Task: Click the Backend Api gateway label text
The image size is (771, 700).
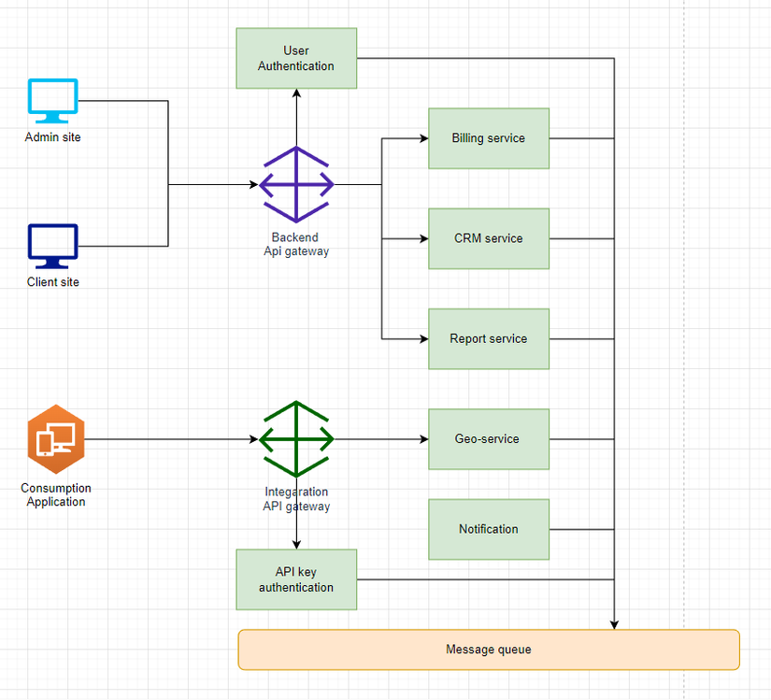Action: pos(295,244)
